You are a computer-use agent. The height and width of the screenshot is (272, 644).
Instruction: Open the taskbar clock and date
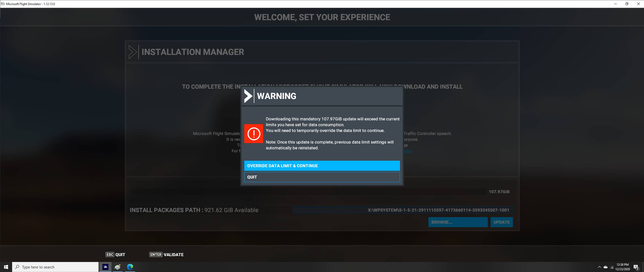click(623, 267)
